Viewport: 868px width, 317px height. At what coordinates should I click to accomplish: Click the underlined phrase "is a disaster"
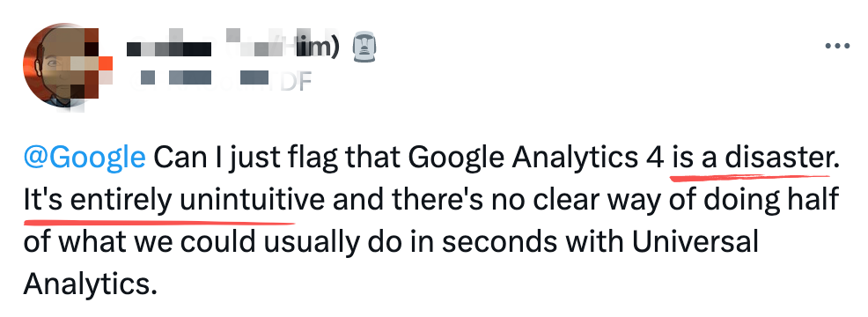click(753, 158)
